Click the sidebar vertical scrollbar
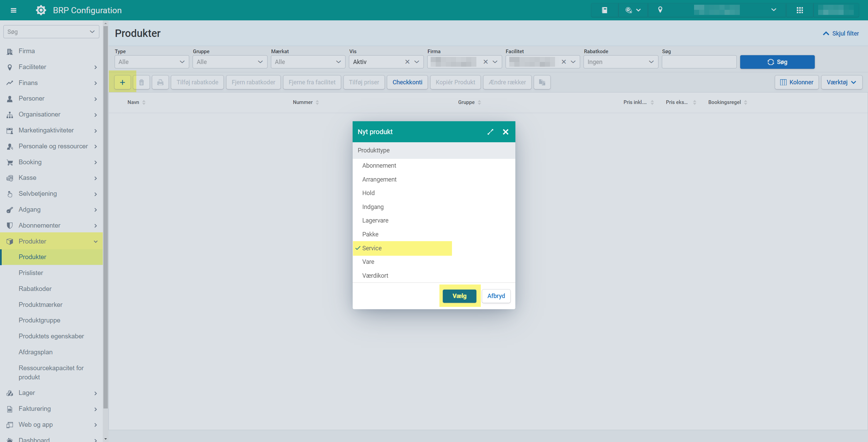 (105, 217)
